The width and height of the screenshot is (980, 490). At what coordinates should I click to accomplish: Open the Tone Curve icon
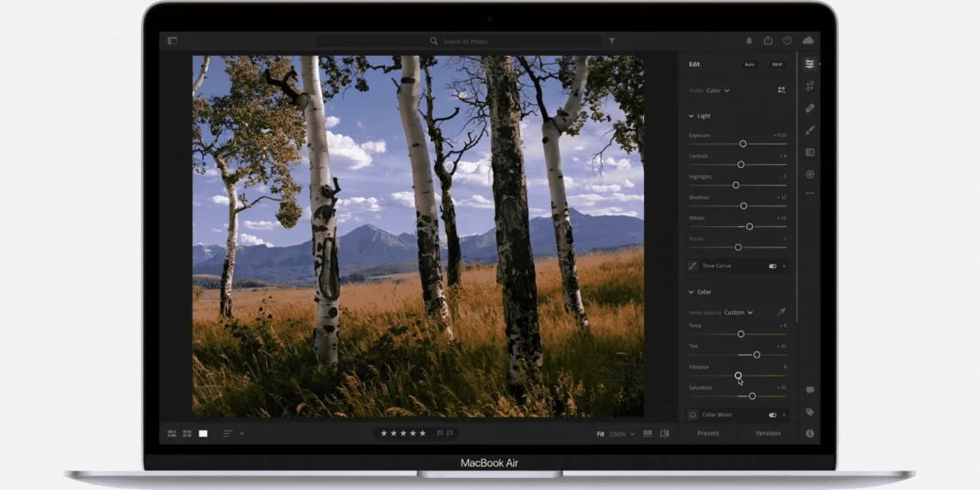pyautogui.click(x=693, y=266)
